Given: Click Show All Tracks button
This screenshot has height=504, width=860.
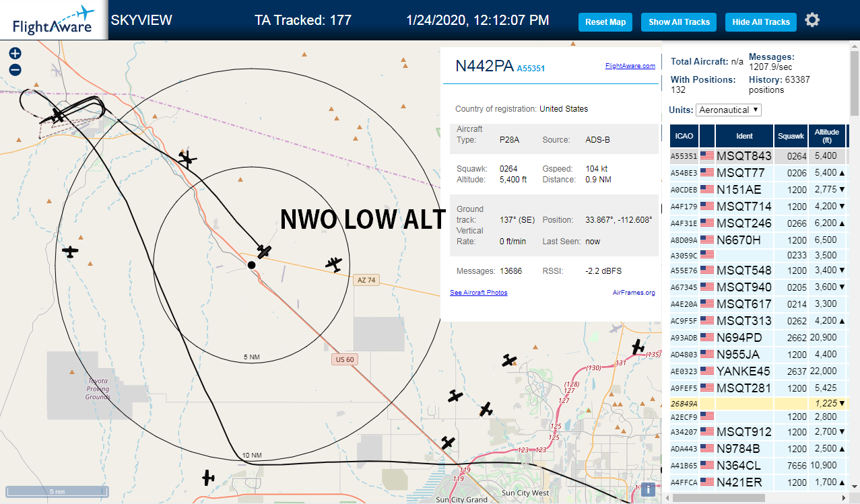Looking at the screenshot, I should click(x=679, y=22).
